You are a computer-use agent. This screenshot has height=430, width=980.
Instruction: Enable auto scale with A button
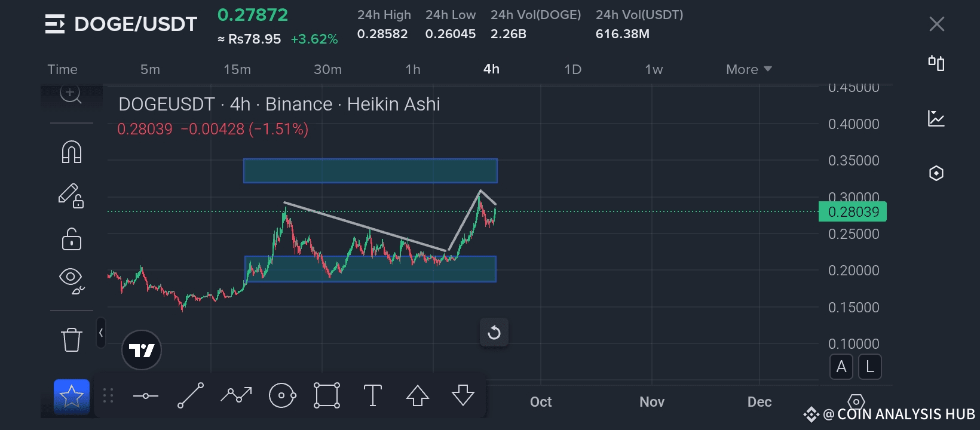pyautogui.click(x=841, y=367)
